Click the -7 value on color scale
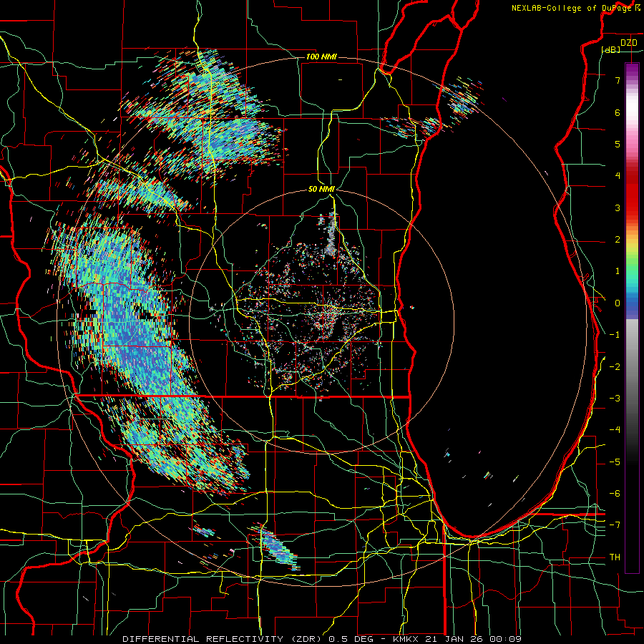This screenshot has height=644, width=644. click(615, 525)
